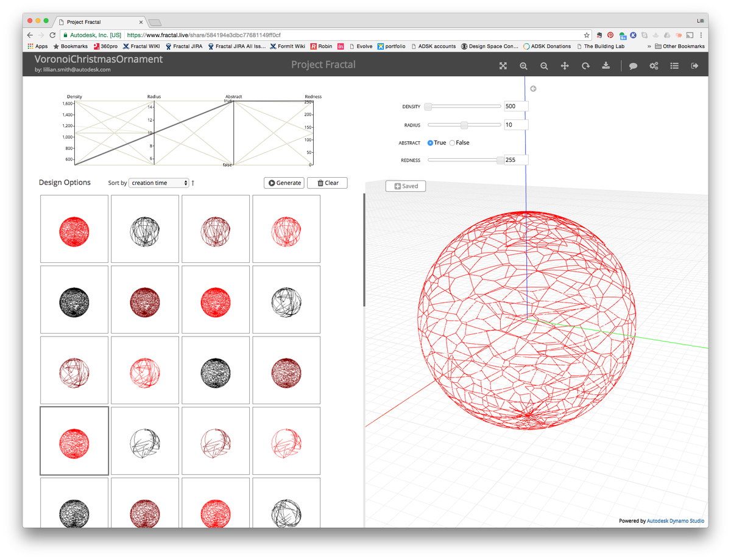Open the comments speech bubble
The height and width of the screenshot is (560, 731).
pos(633,66)
